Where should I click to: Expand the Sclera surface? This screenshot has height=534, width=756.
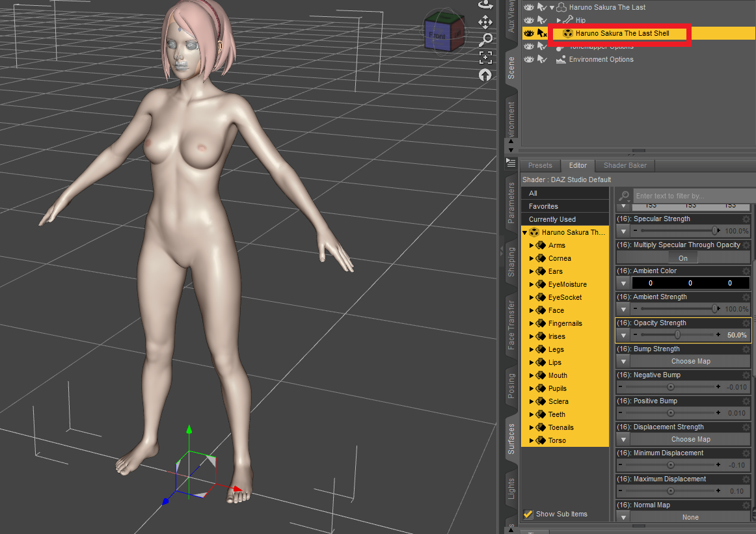(x=532, y=401)
